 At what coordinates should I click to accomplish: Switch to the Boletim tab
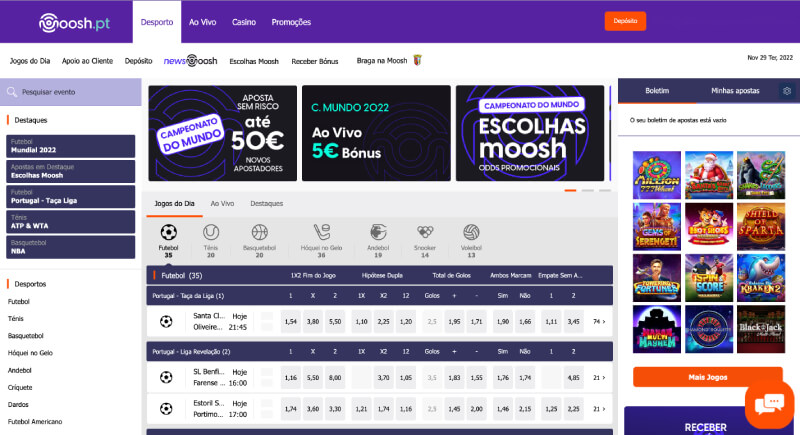[x=657, y=91]
